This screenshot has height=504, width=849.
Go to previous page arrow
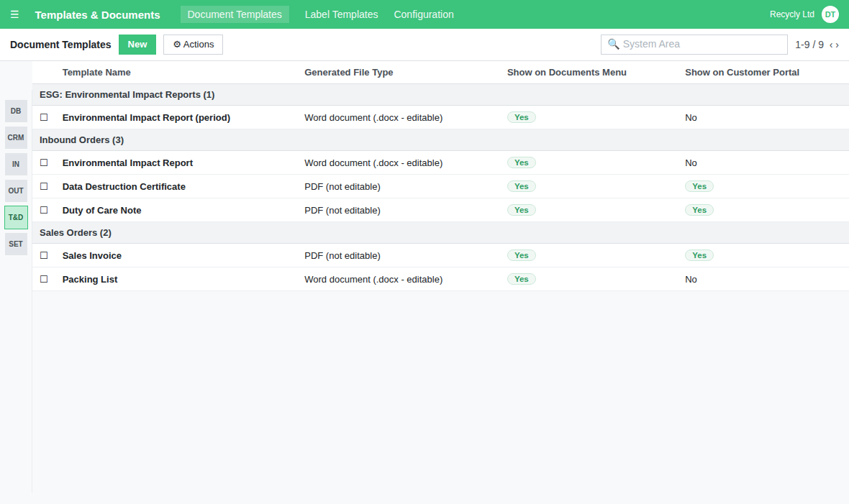[831, 45]
